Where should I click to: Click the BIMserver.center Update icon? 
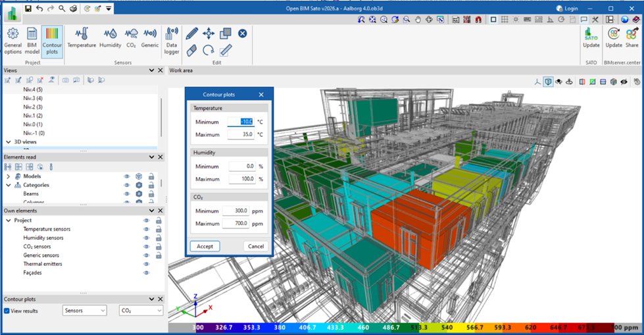pos(614,38)
